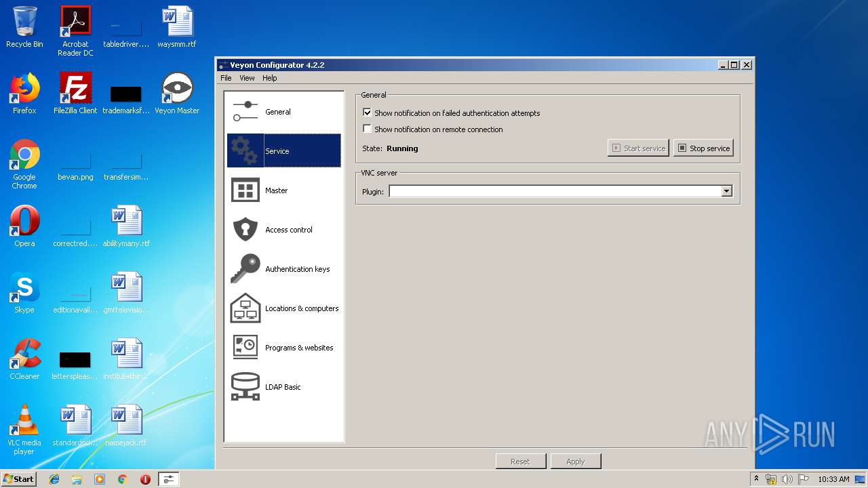
Task: Launch Opera desktop shortcut
Action: [24, 226]
